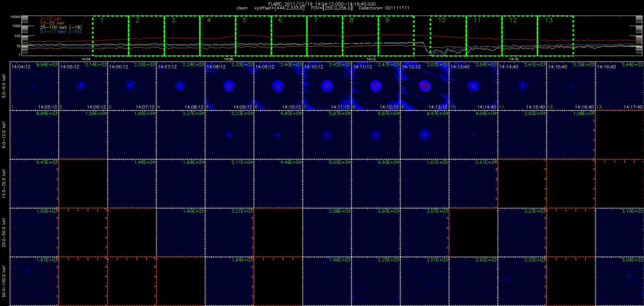The image size is (644, 306).
Task: Select time interval box 1 in light curve
Action: 111,35
